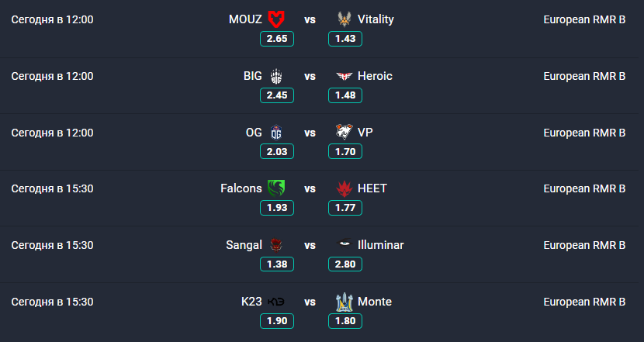Click the Illuminar eye logo
The image size is (644, 342).
345,244
